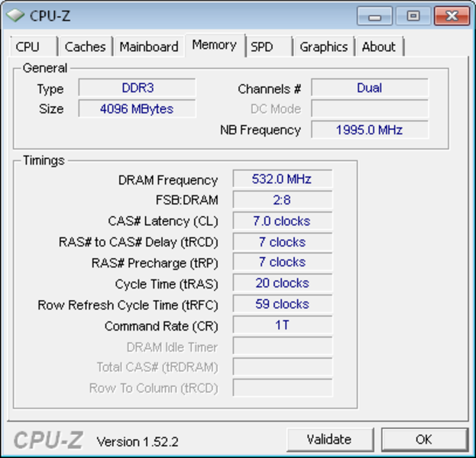
Task: Click the empty Total CAS# (tRDRAM) field
Action: (283, 366)
